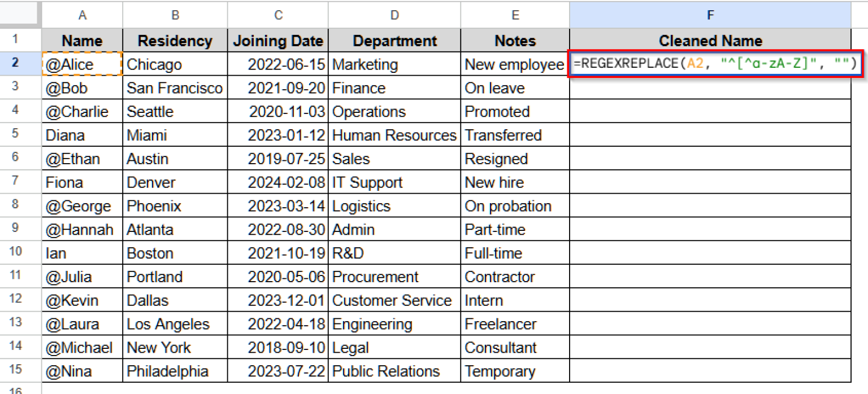
Task: Click the Cleaned Name header cell
Action: (x=710, y=41)
